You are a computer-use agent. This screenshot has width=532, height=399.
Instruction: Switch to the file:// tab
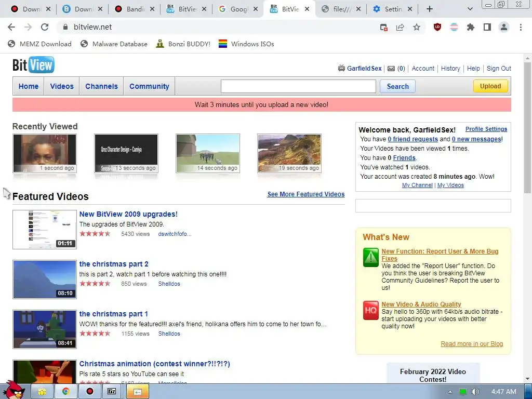pos(341,9)
